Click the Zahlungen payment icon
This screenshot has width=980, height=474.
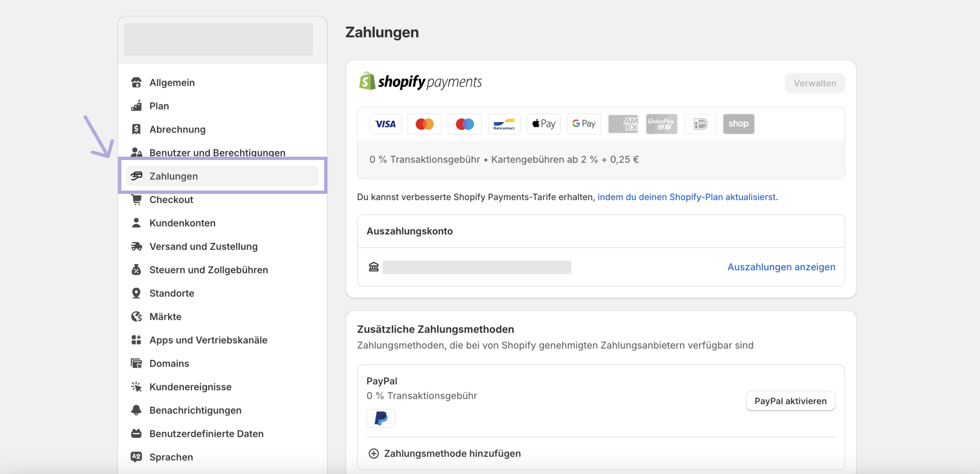pos(136,176)
